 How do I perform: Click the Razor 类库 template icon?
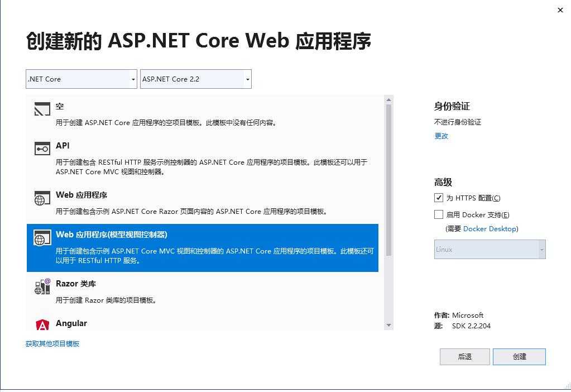click(x=42, y=286)
